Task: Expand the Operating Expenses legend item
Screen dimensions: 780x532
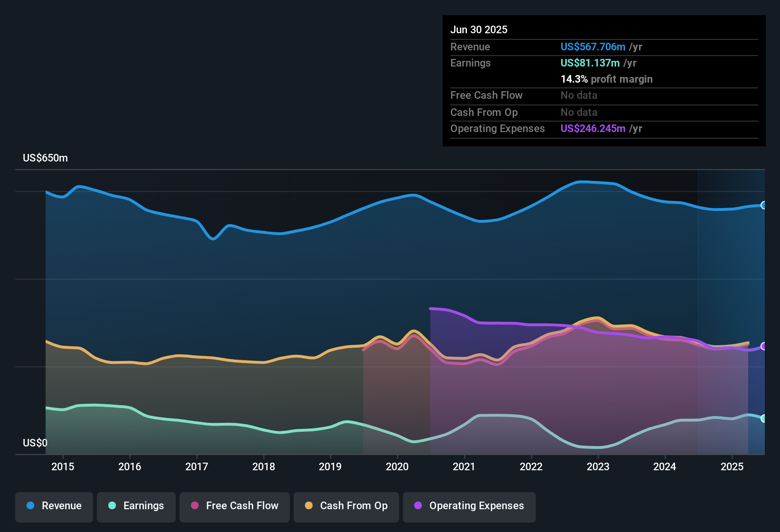Action: [469, 506]
